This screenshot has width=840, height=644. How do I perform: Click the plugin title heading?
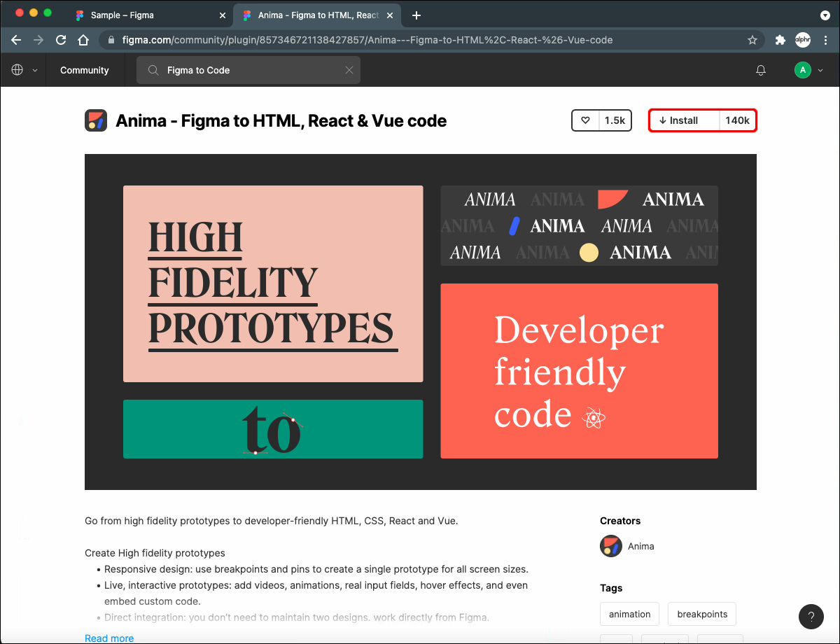click(281, 120)
